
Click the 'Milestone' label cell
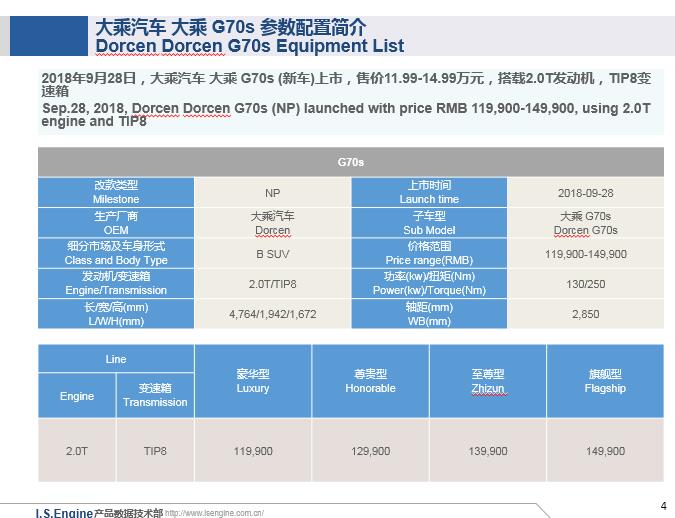coord(116,192)
